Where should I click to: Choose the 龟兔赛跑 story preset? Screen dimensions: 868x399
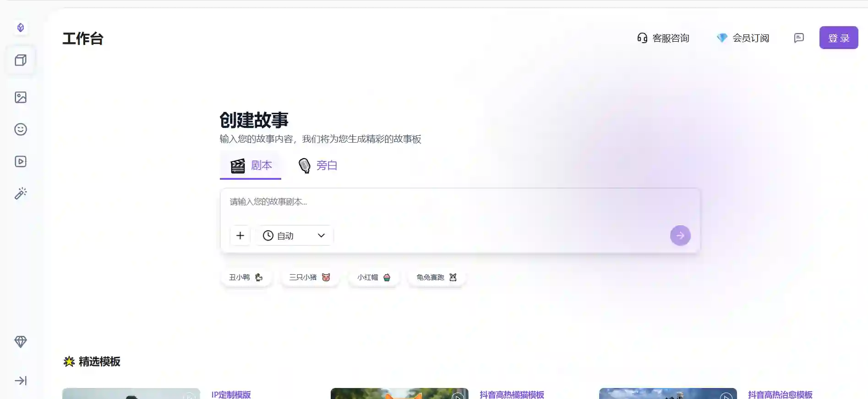(x=437, y=277)
